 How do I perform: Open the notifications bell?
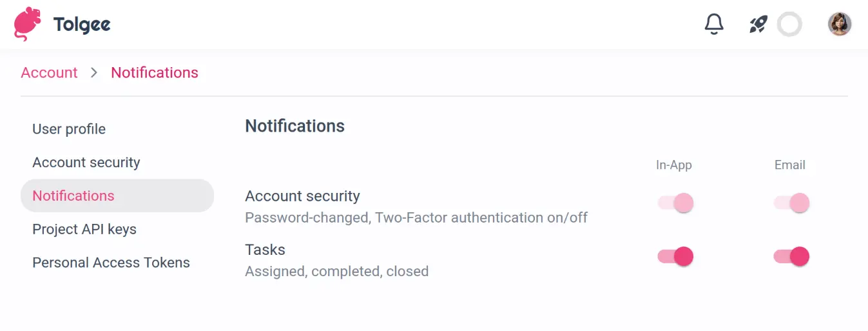tap(714, 25)
